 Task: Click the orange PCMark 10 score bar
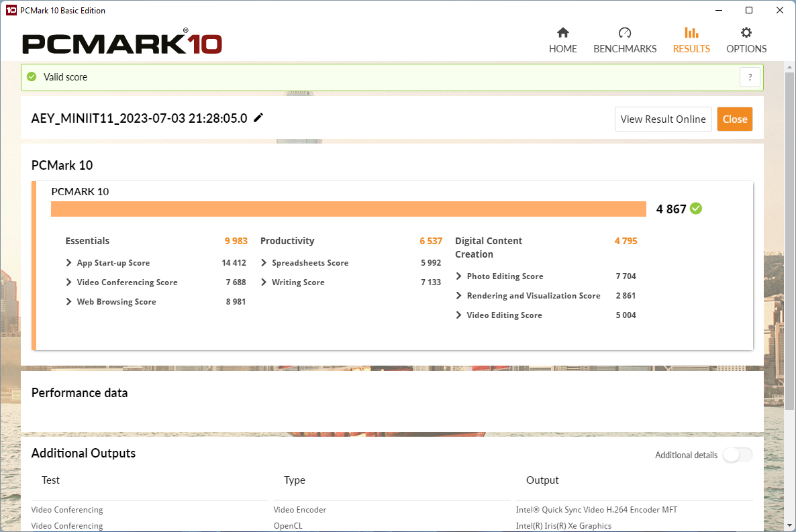(x=348, y=209)
